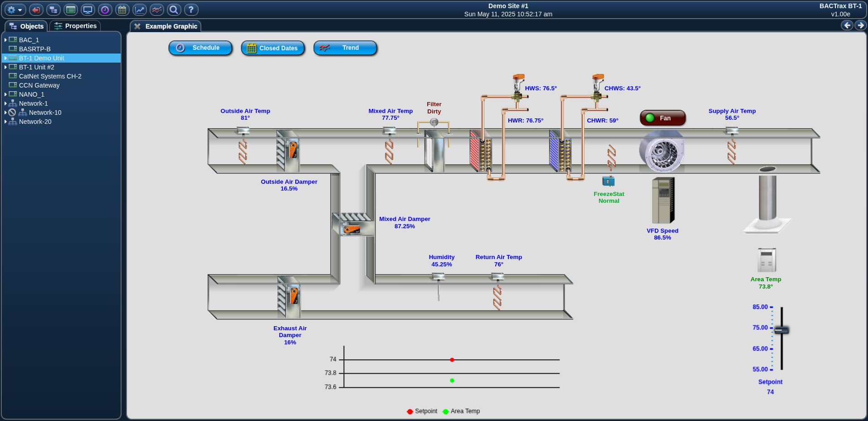Viewport: 868px width, 421px height.
Task: Click the exhaust air damper actuator
Action: (x=294, y=295)
